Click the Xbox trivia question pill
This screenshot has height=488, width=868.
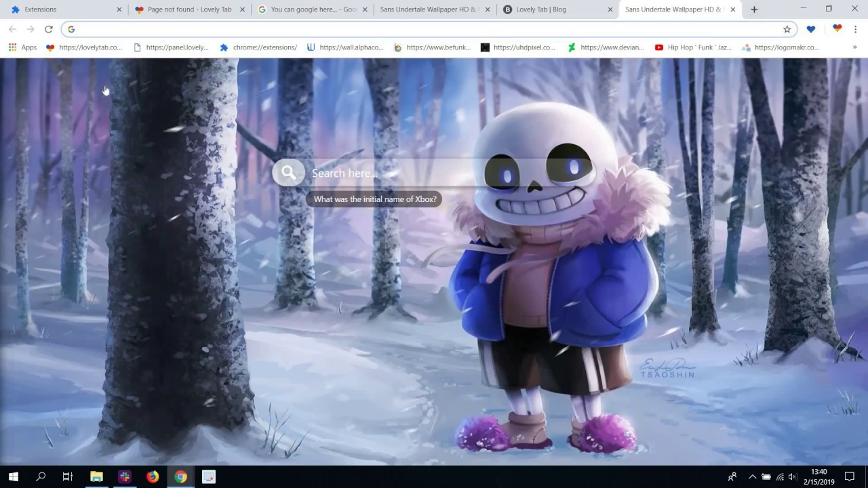pos(374,199)
